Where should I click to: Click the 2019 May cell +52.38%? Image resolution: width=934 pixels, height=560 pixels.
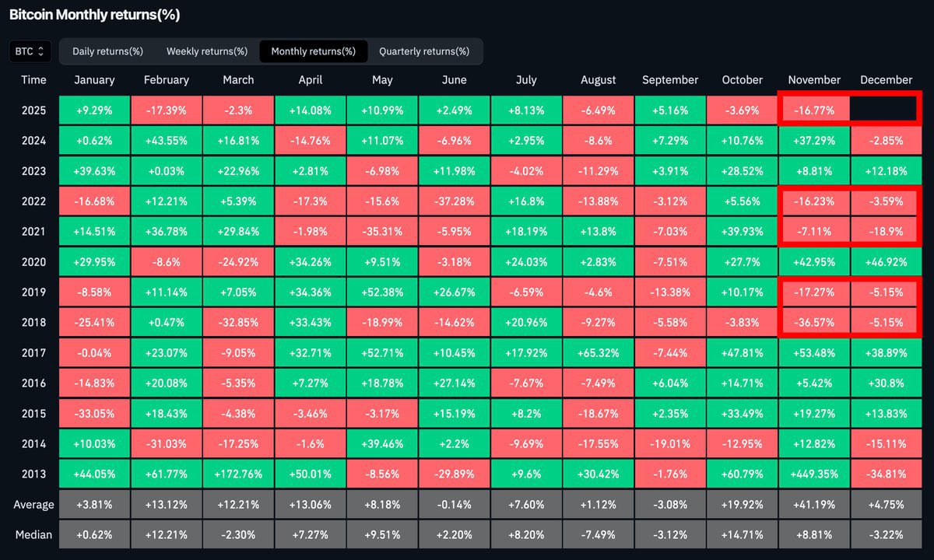(382, 292)
